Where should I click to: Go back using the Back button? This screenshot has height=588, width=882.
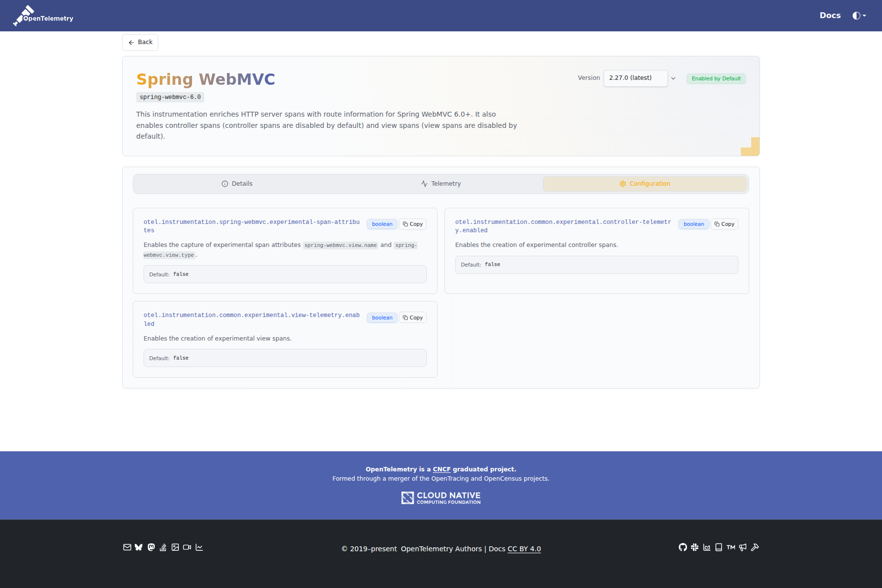(x=140, y=42)
